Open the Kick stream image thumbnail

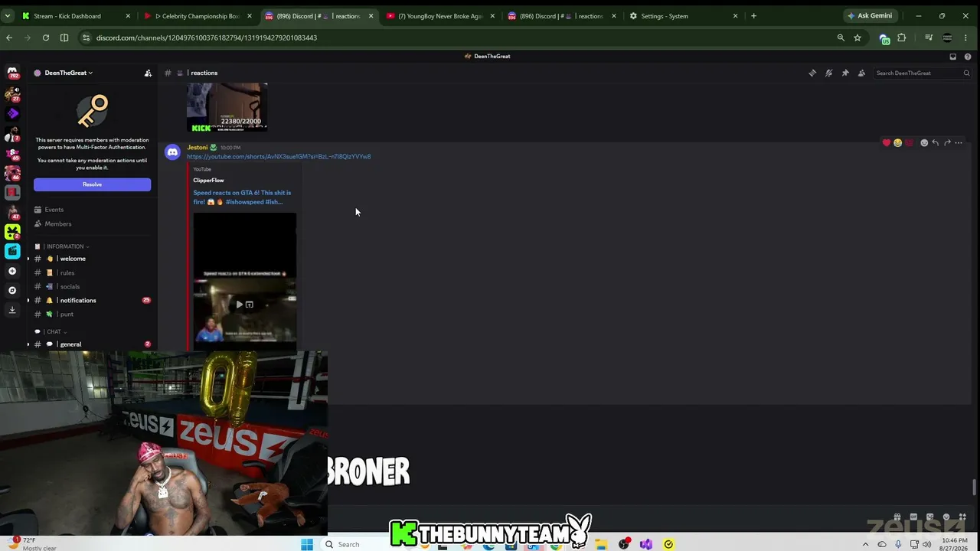click(227, 107)
